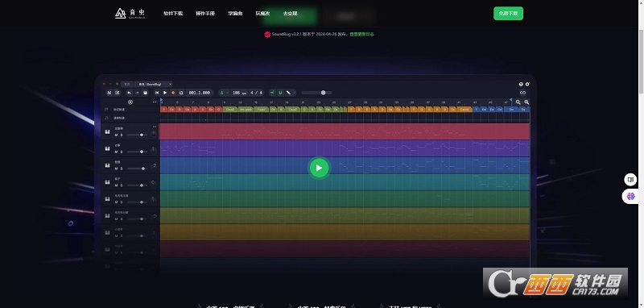Solo the teal track with its S button
This screenshot has height=308, width=644.
(122, 185)
